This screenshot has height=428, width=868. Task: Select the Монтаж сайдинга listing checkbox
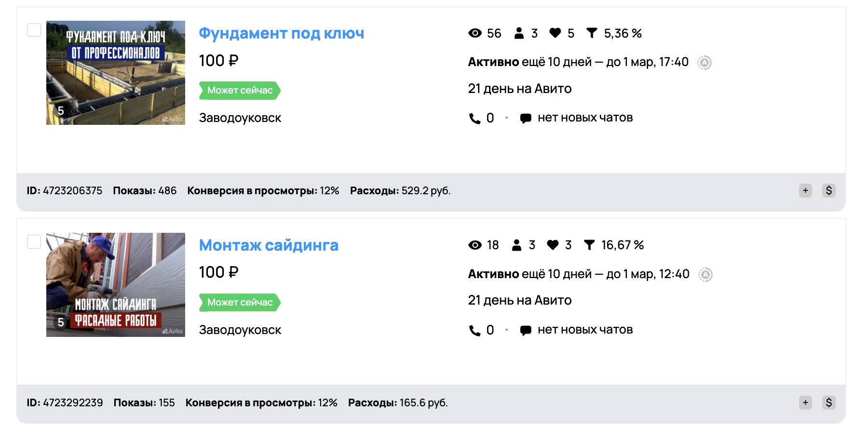coord(34,241)
